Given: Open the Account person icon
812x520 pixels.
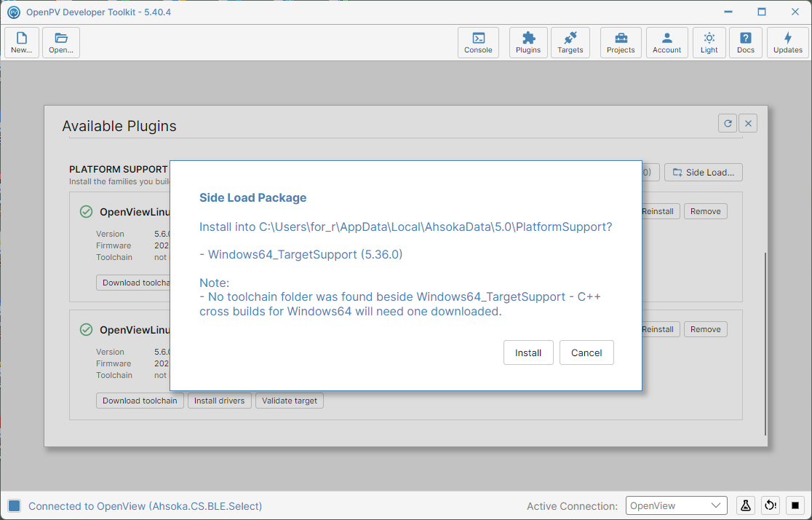Looking at the screenshot, I should pos(667,42).
